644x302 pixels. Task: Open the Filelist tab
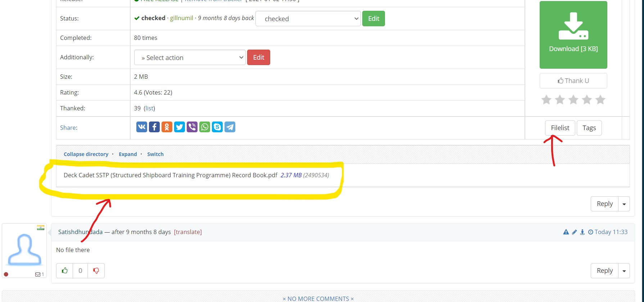click(x=560, y=128)
